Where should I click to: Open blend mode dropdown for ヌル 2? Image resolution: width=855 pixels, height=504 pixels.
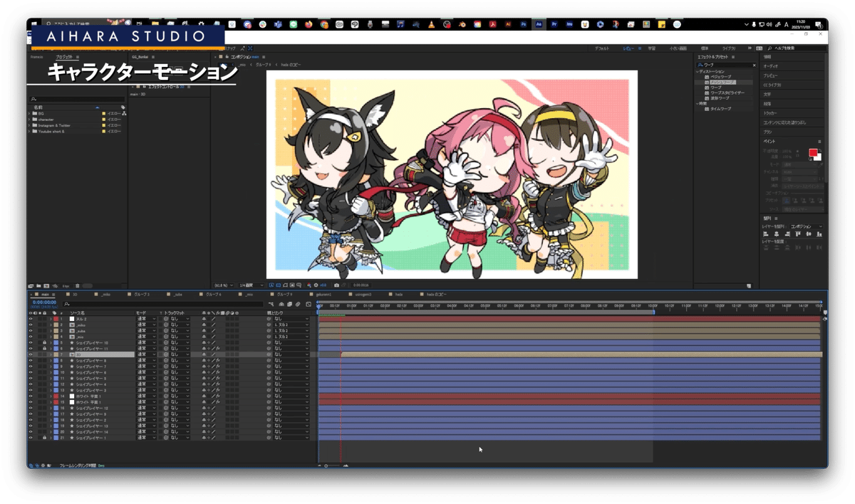[x=146, y=319]
